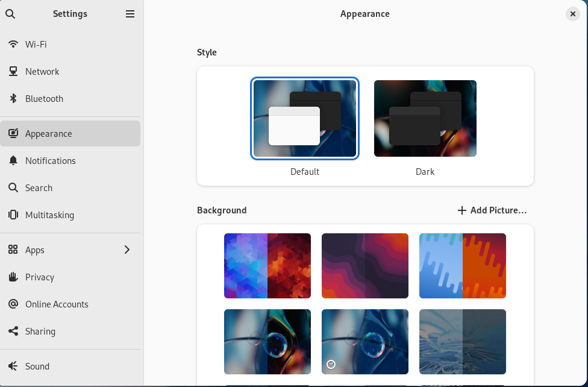Image resolution: width=588 pixels, height=387 pixels.
Task: Choose the purple-orange wavy layers wallpaper
Action: tap(365, 266)
